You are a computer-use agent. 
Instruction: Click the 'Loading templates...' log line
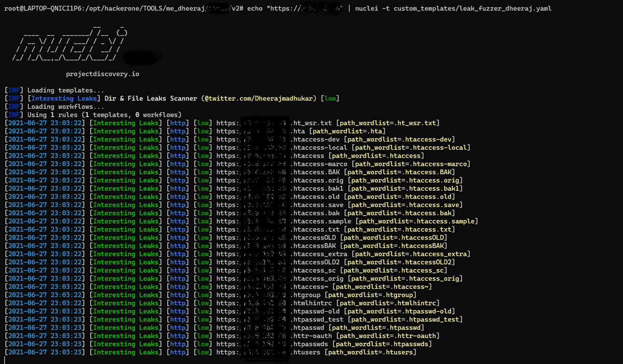65,90
